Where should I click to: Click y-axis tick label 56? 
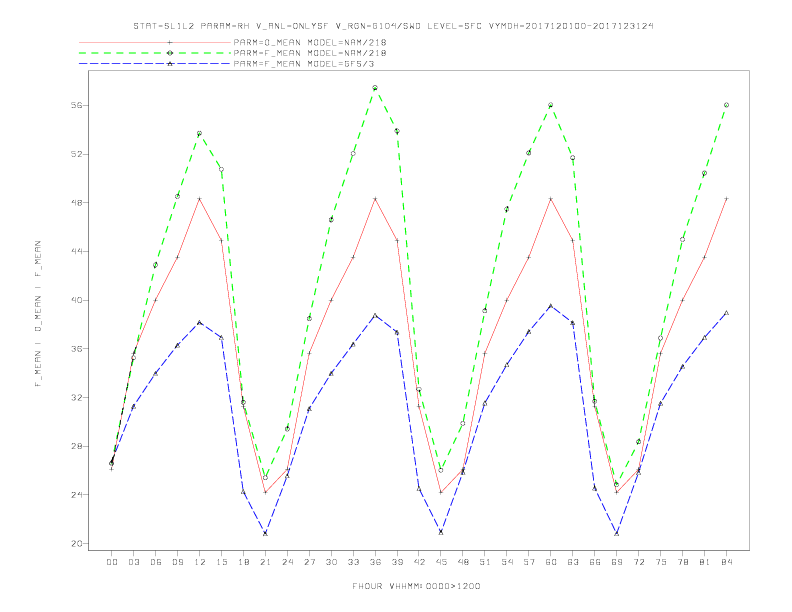pos(78,105)
